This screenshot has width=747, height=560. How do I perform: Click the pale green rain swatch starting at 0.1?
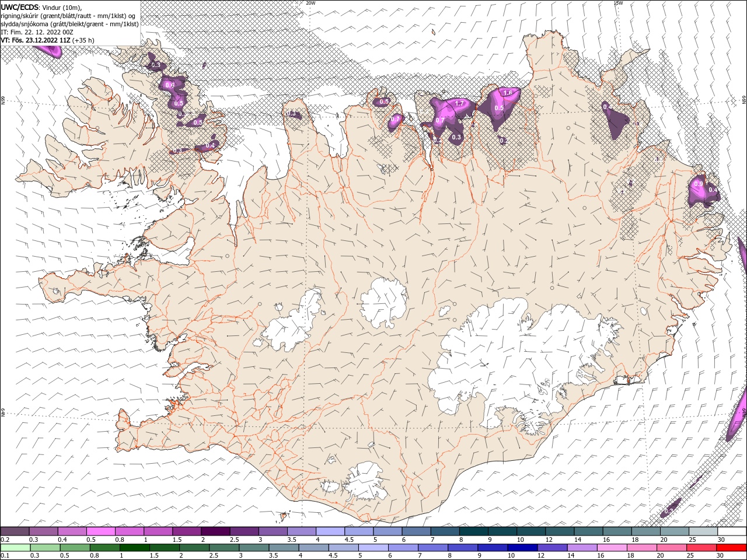pyautogui.click(x=16, y=548)
